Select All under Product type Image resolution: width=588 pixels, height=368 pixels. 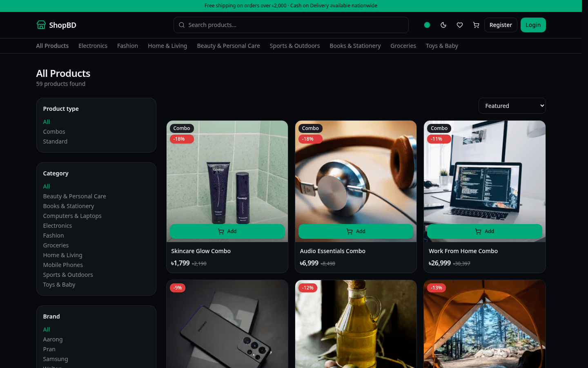point(47,122)
